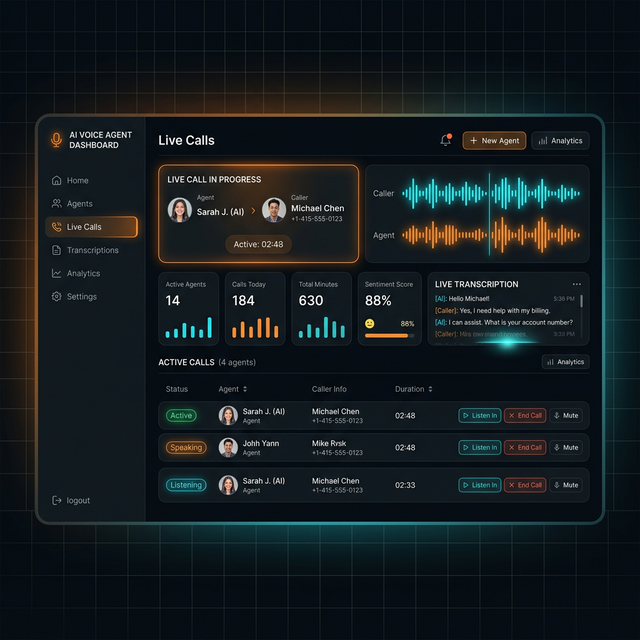The height and width of the screenshot is (640, 640).
Task: Click Analytics button beside Active Calls heading
Action: [565, 362]
